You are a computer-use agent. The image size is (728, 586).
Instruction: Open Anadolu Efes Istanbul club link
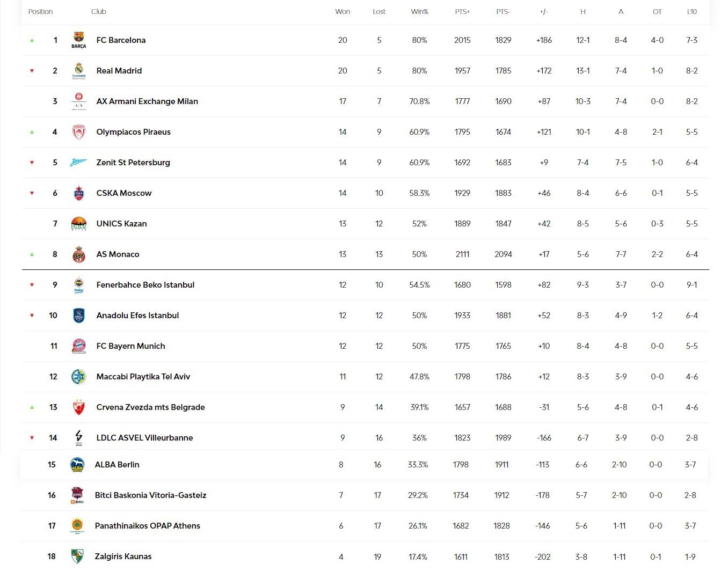(x=137, y=315)
